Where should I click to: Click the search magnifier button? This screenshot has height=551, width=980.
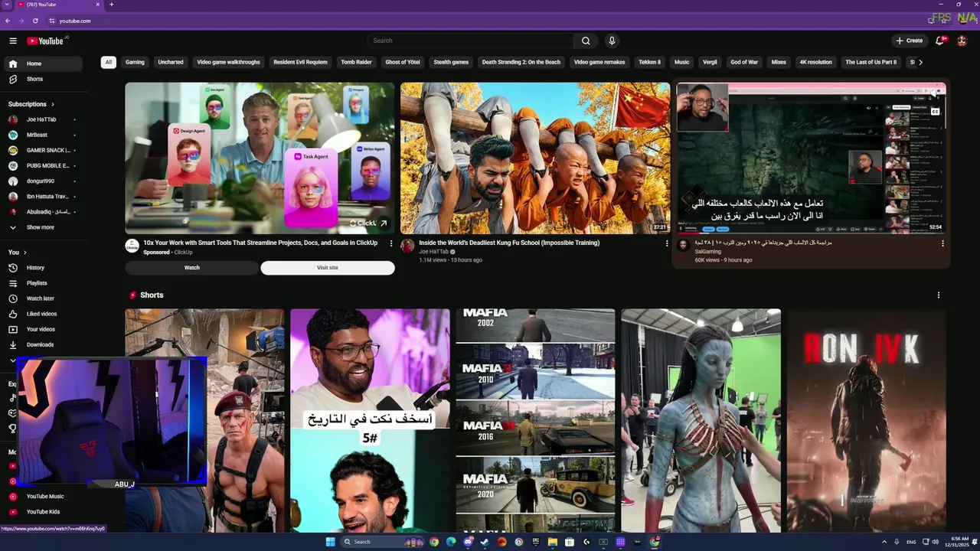click(586, 41)
